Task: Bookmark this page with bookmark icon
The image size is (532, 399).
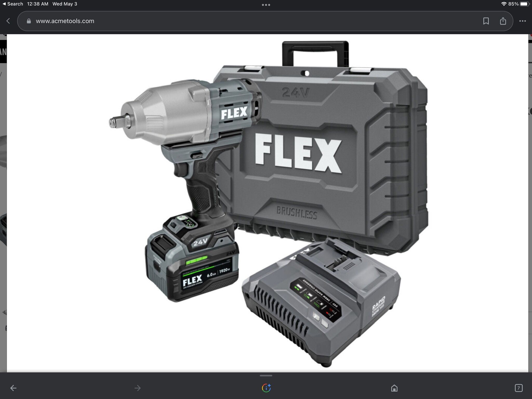Action: pyautogui.click(x=486, y=21)
